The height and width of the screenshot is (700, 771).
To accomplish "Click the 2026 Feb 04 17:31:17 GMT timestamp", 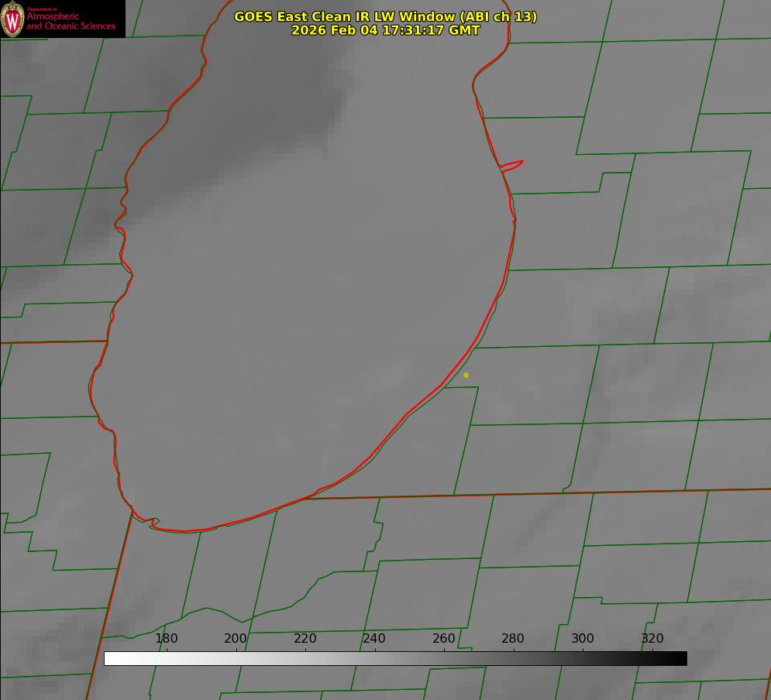I will 386,30.
